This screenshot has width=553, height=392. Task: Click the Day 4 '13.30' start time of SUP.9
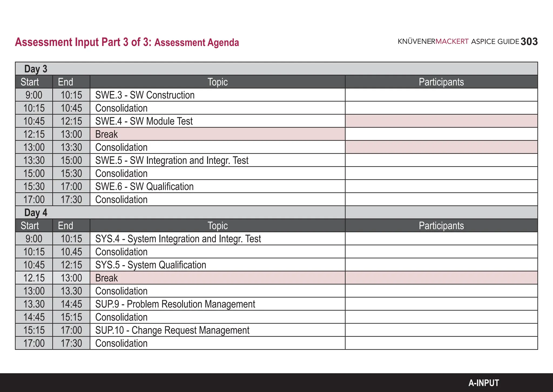34,304
